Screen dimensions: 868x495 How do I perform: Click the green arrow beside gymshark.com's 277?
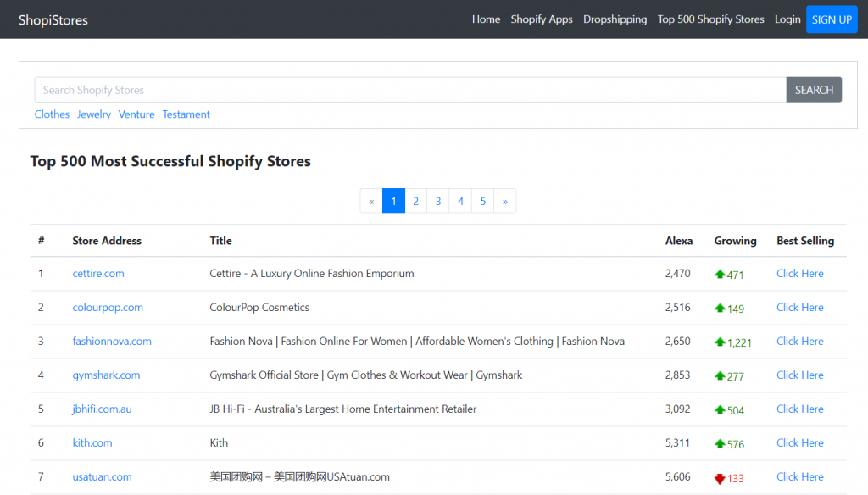720,376
